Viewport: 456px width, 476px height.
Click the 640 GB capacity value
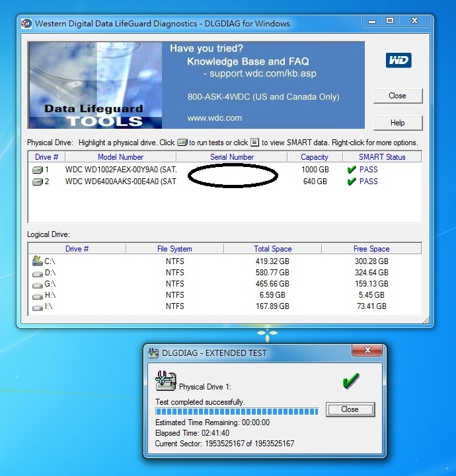[x=315, y=182]
